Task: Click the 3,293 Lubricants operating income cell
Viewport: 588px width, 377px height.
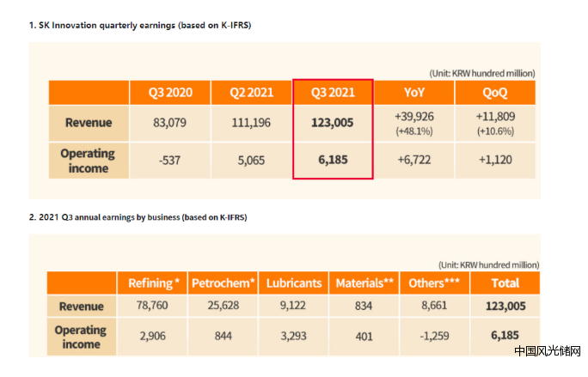Action: point(294,336)
